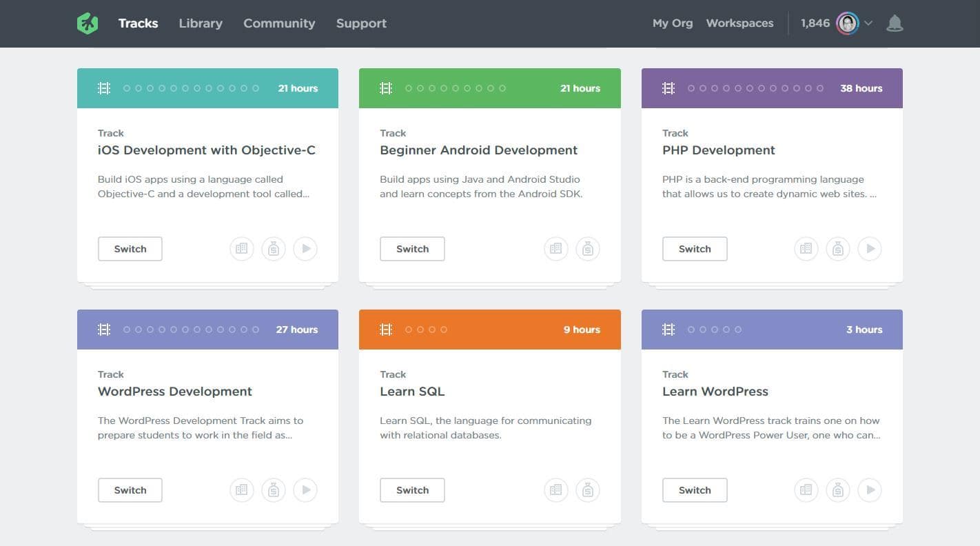Click play icon on Learn WordPress card
Viewport: 980px width, 546px height.
click(870, 490)
